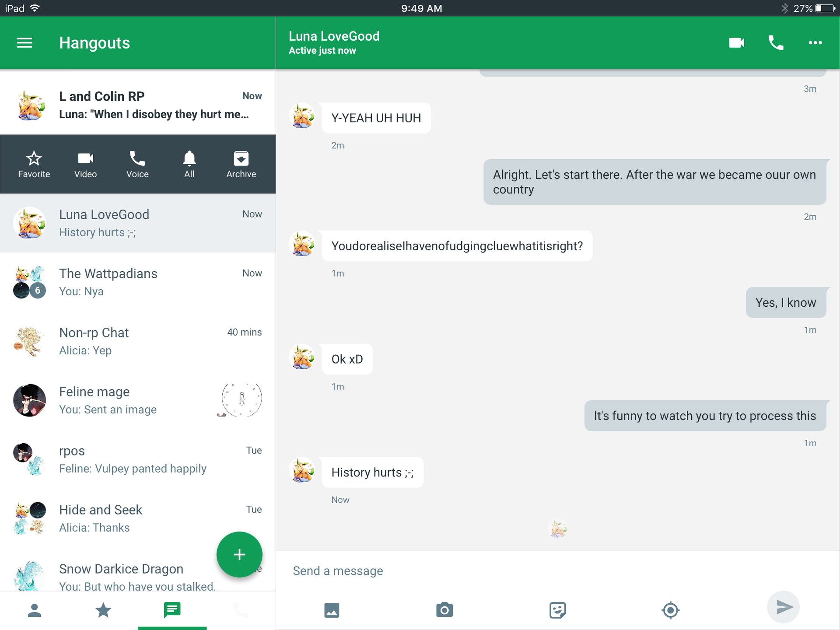
Task: Tap the send message arrow button
Action: tap(783, 607)
